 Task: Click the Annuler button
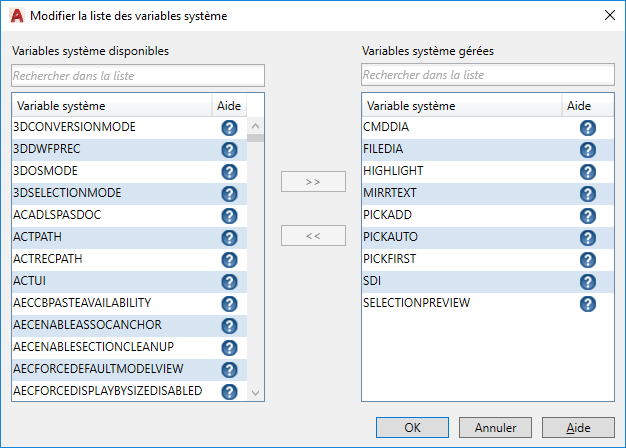(x=495, y=427)
